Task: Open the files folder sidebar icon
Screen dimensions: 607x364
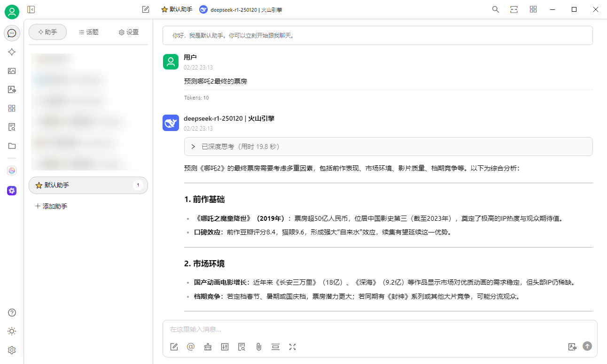Action: tap(12, 146)
